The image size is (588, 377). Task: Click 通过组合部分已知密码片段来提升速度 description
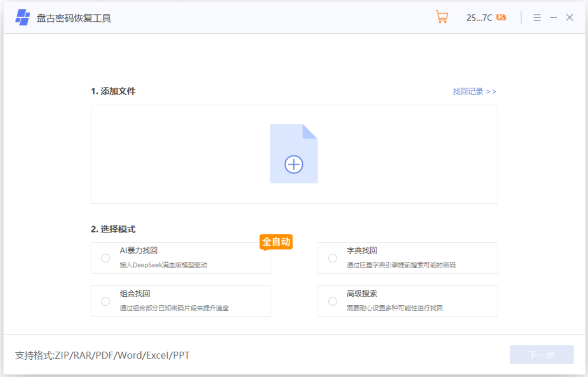pos(174,308)
